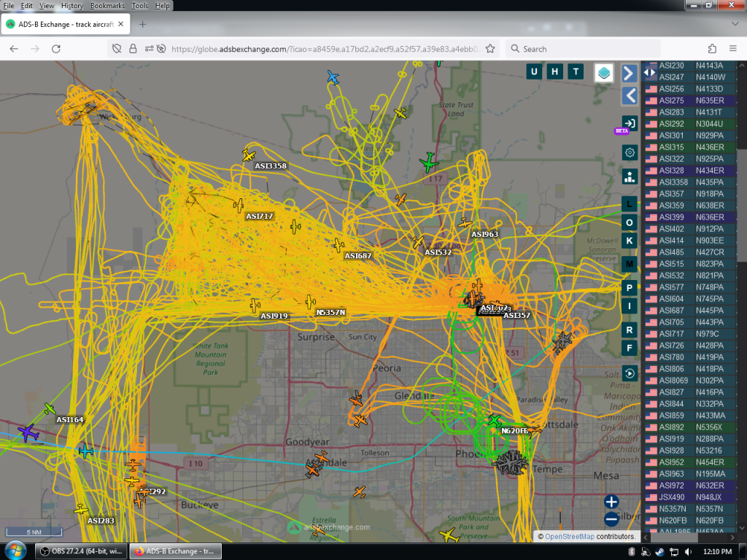Select the green aircraft labeled N620FB
Image resolution: width=747 pixels, height=560 pixels.
coord(495,421)
